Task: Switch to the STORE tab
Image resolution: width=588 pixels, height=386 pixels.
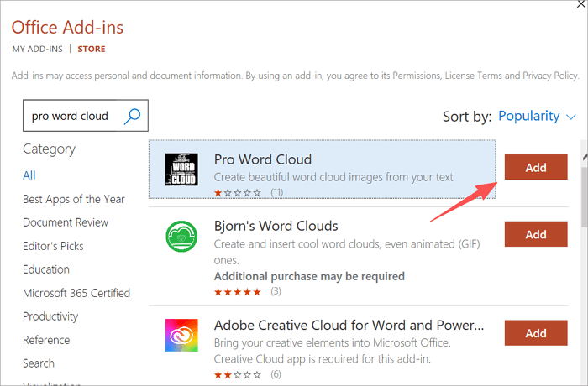Action: tap(92, 49)
